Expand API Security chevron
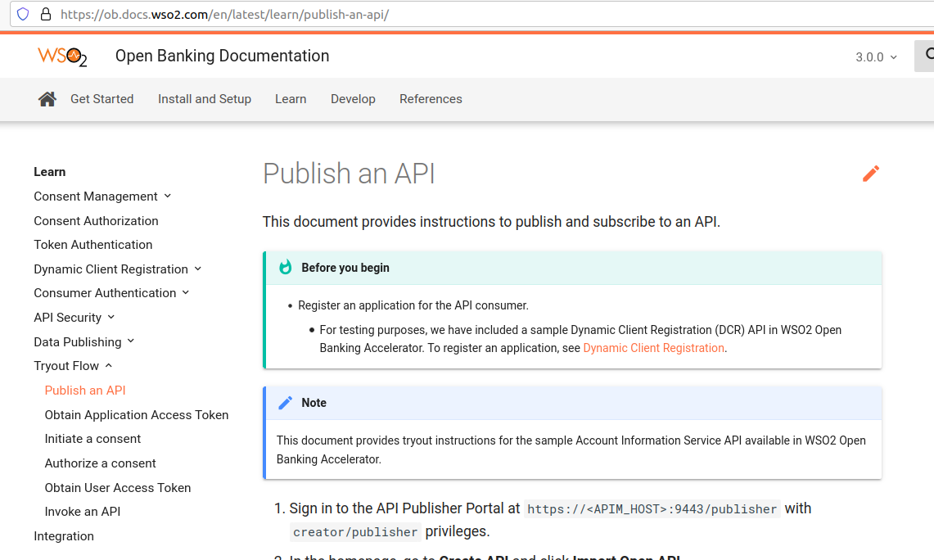Image resolution: width=934 pixels, height=560 pixels. pos(111,317)
